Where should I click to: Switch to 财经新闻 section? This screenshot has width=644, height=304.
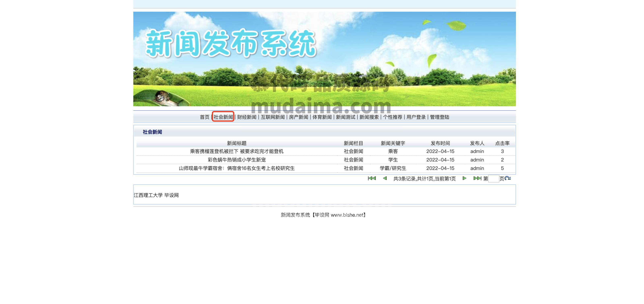click(x=247, y=117)
